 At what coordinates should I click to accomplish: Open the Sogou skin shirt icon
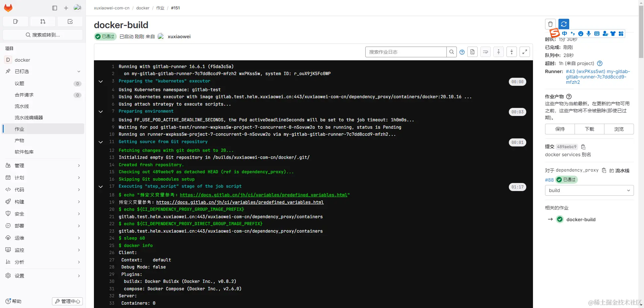613,34
